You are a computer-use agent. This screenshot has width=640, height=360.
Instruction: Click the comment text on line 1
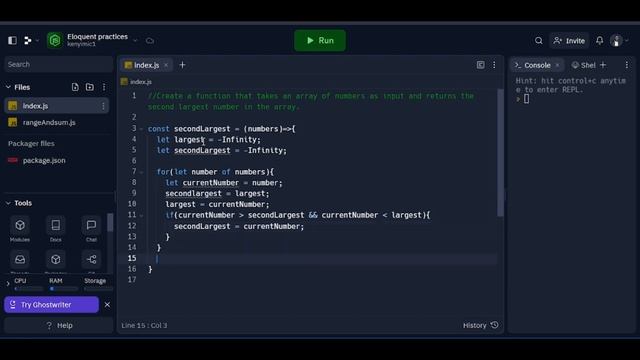pos(311,101)
